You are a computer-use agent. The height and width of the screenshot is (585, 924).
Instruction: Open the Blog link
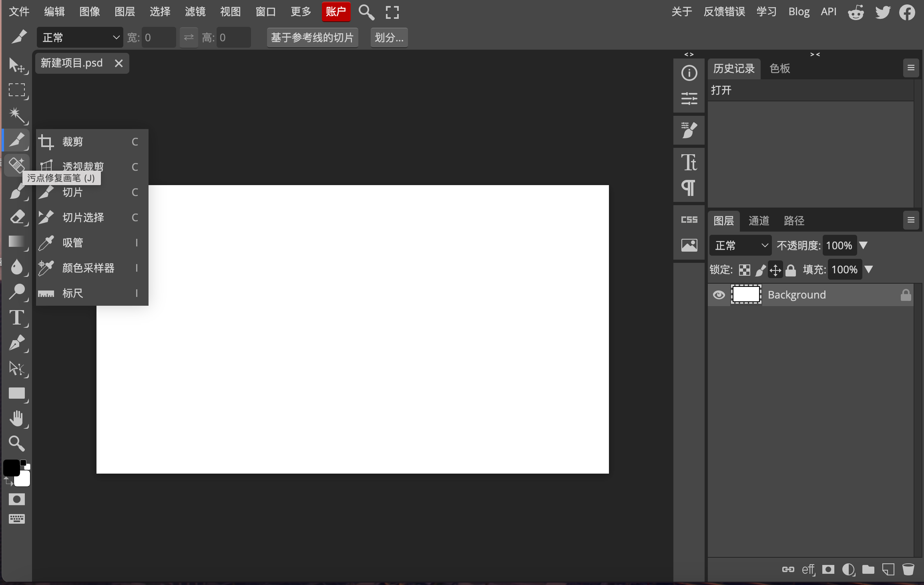click(x=799, y=12)
